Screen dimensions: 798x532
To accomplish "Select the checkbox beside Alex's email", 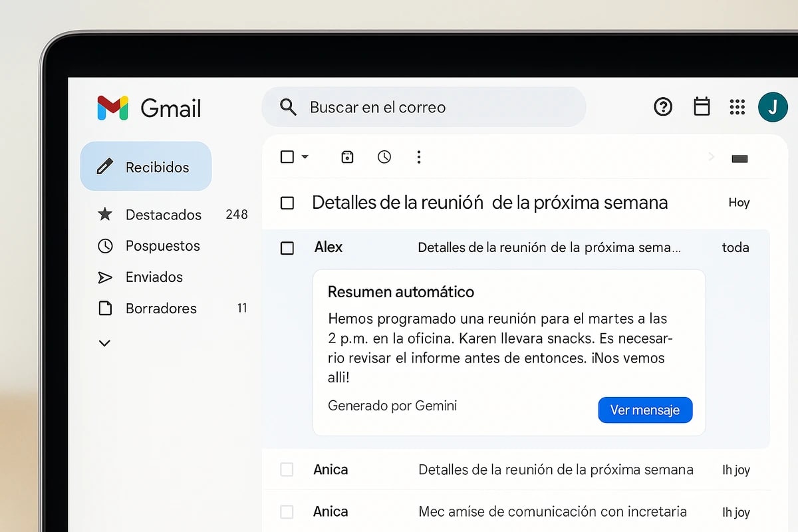I will 287,247.
